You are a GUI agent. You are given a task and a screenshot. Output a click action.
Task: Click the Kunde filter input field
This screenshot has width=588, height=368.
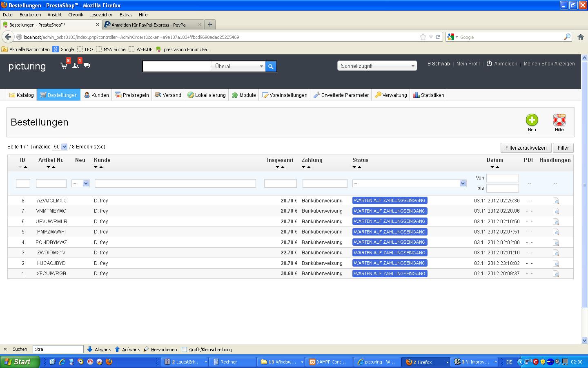click(x=175, y=184)
